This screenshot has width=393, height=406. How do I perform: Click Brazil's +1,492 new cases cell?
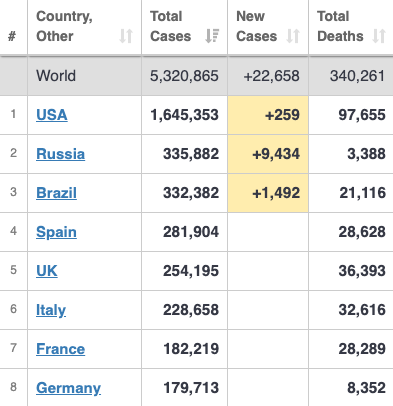(x=268, y=193)
